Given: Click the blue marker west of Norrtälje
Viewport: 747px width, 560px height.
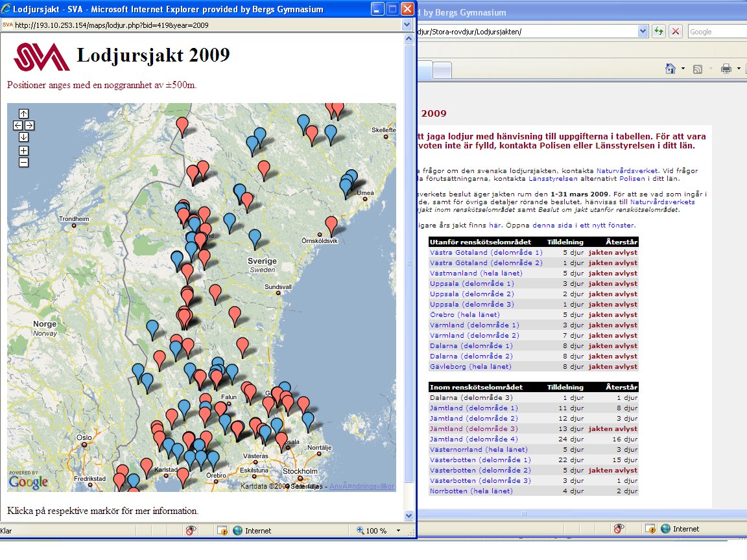Looking at the screenshot, I should 308,422.
